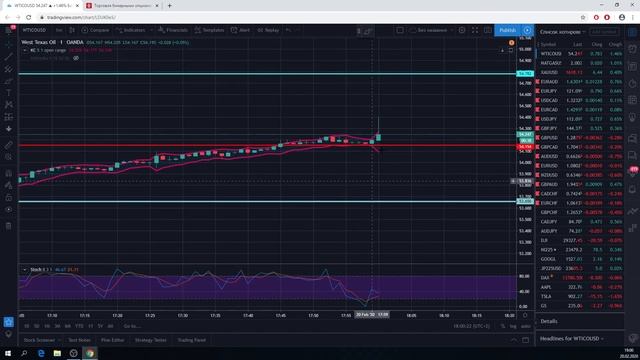640x360 pixels.
Task: Open the patterns drawing tool
Action: (x=8, y=104)
